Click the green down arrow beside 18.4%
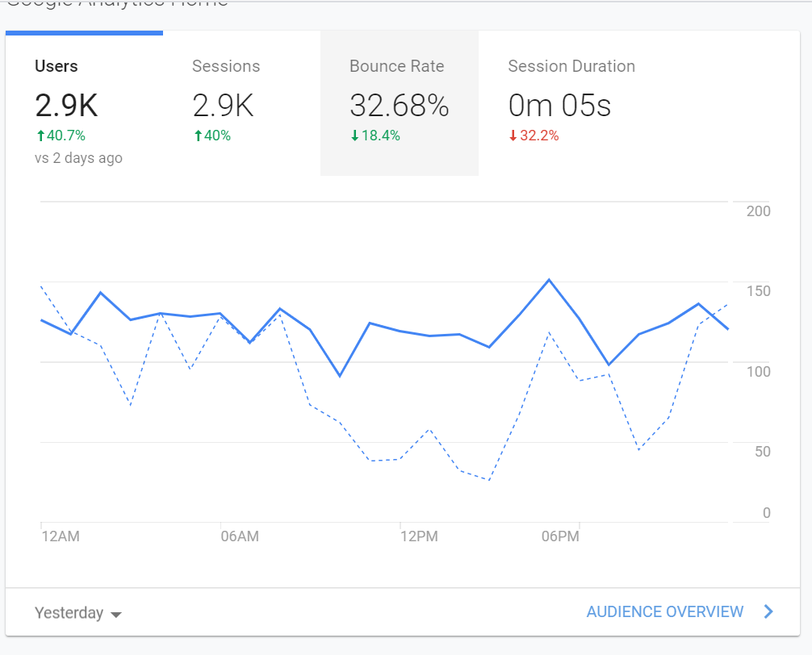Screen dimensions: 812x655 (x=354, y=136)
